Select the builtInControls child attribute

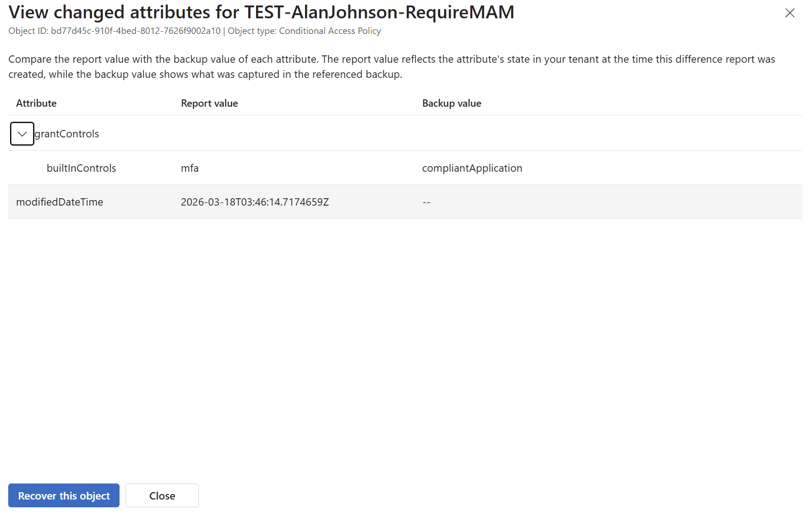81,168
